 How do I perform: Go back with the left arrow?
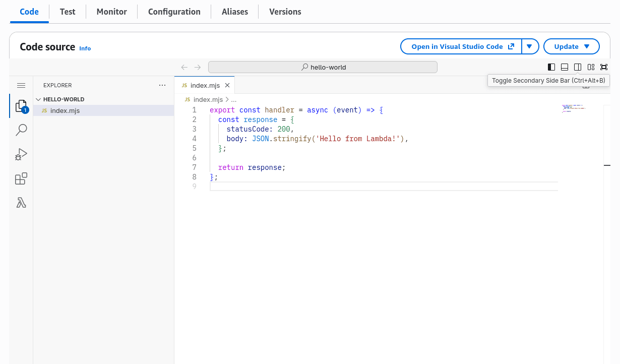pyautogui.click(x=184, y=67)
